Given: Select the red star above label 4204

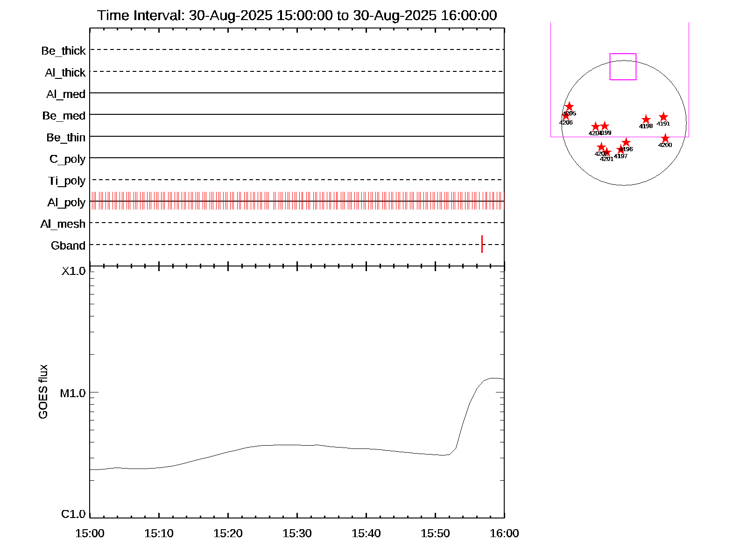Looking at the screenshot, I should coord(595,126).
